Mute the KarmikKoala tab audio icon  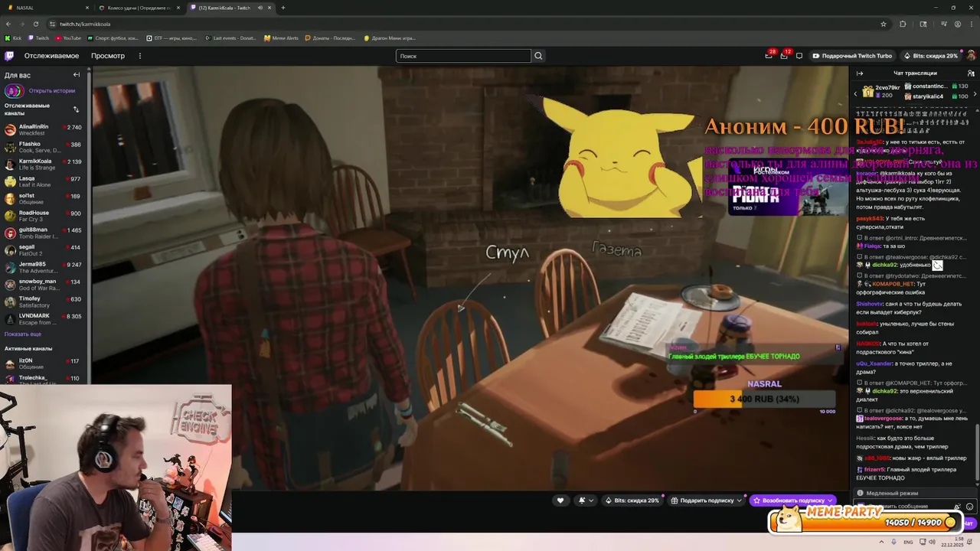coord(260,8)
